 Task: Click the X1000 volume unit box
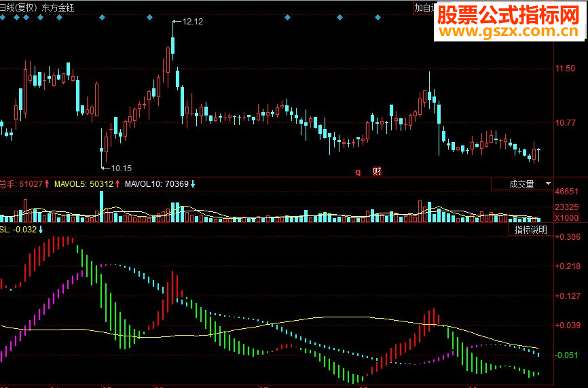(x=566, y=217)
